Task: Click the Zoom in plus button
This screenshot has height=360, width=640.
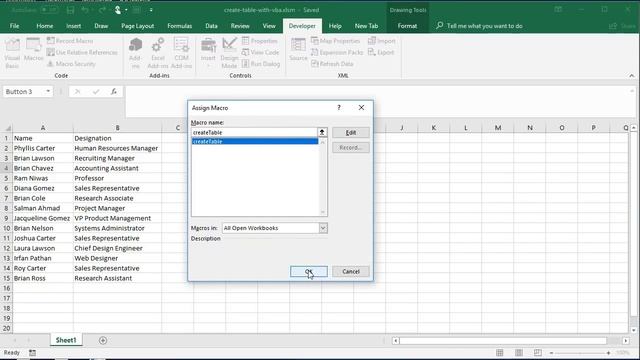Action: tap(608, 353)
